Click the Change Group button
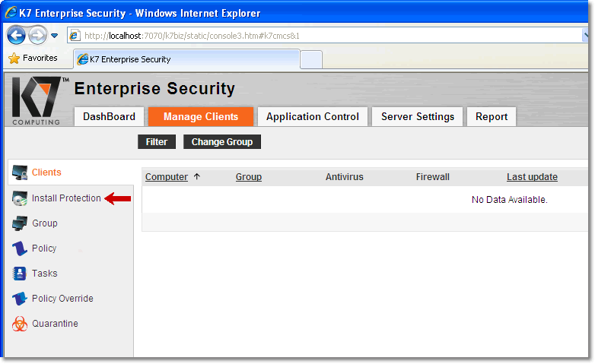The width and height of the screenshot is (595, 364). (222, 142)
